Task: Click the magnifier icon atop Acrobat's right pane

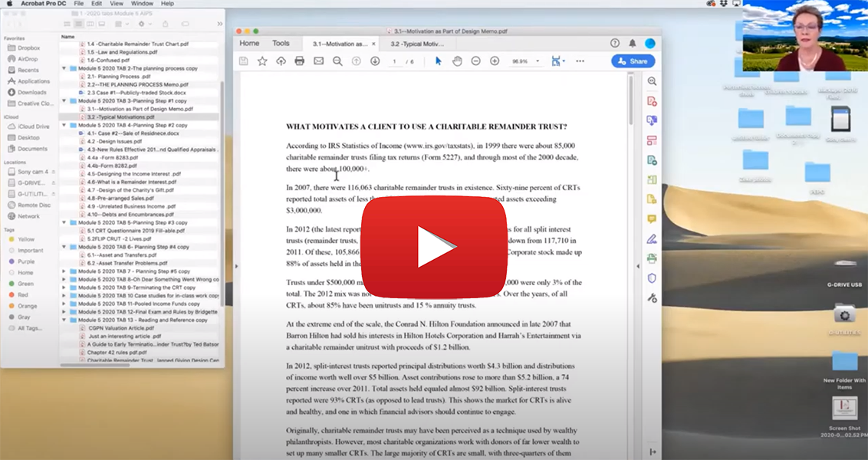Action: 652,81
